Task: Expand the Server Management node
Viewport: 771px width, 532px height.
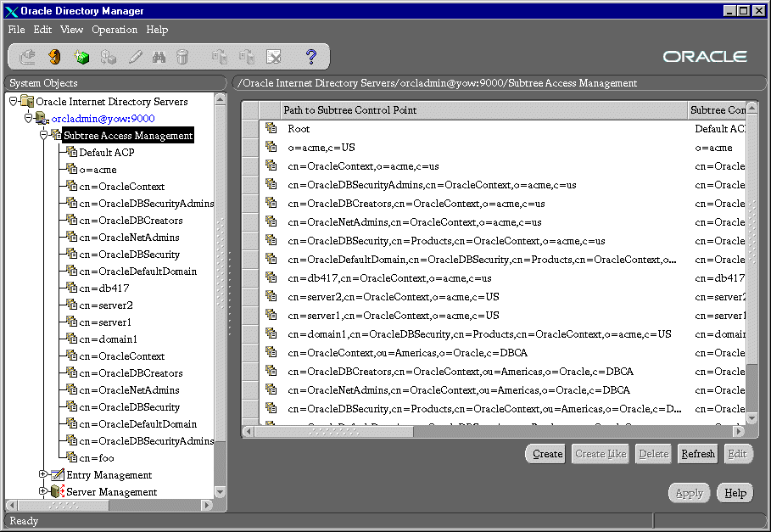Action: pos(43,491)
